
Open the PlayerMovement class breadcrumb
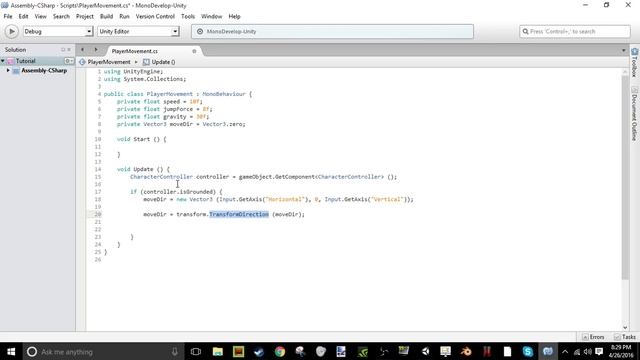coord(109,62)
